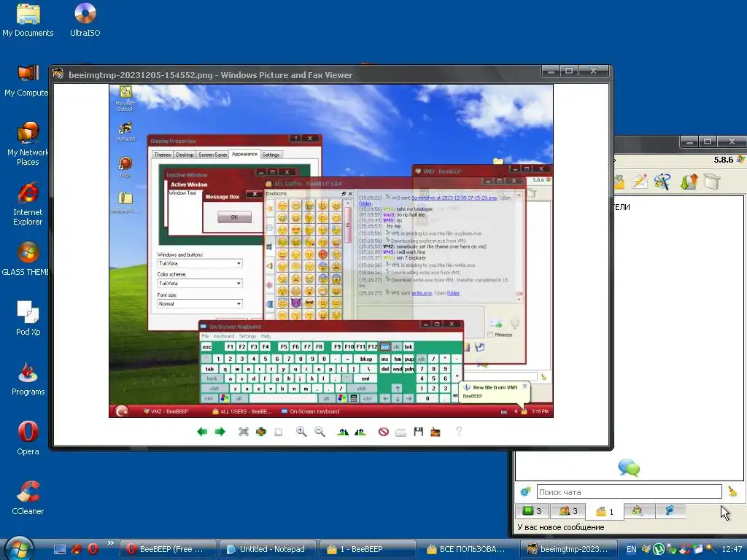Expand quick launch chevron in taskbar
The width and height of the screenshot is (747, 560).
click(111, 542)
